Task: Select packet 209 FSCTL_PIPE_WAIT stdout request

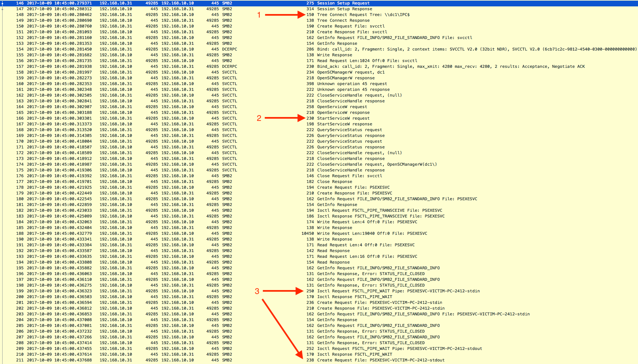Action: 399,349
